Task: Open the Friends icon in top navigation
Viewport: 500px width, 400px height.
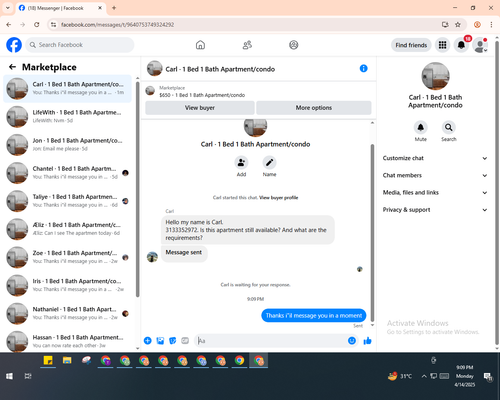Action: tap(247, 45)
